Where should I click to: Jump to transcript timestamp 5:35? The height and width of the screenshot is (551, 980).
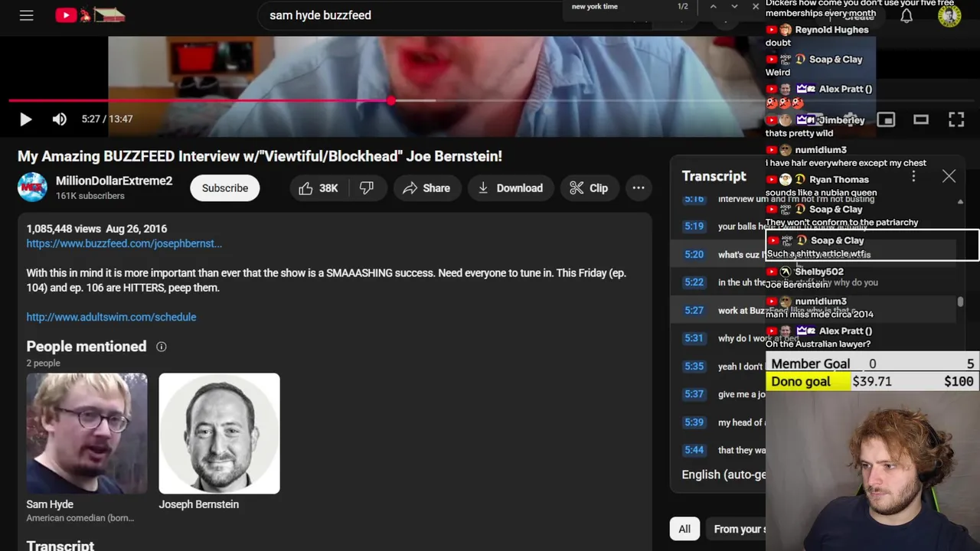point(694,367)
